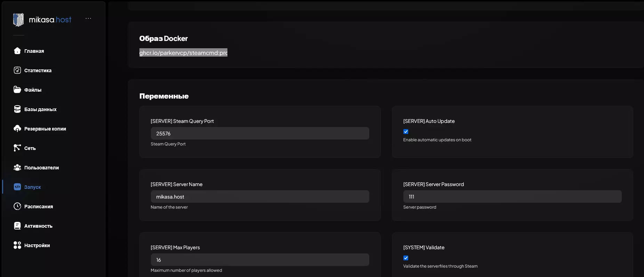The width and height of the screenshot is (644, 277).
Task: Open the Сеть network icon
Action: [17, 148]
